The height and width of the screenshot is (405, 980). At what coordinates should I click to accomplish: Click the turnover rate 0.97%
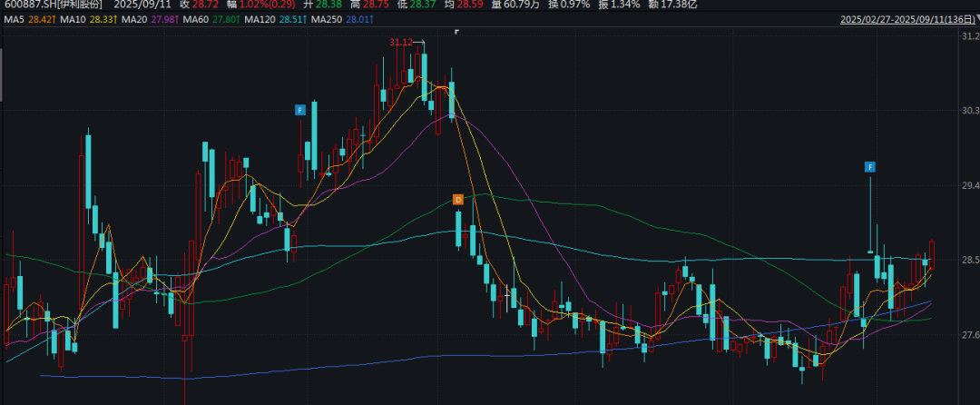[577, 4]
